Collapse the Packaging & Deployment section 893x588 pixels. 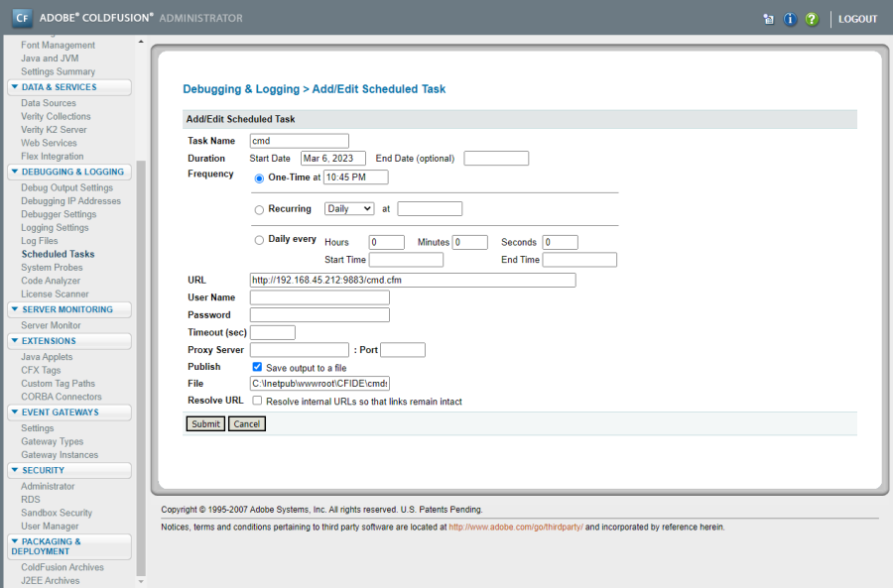pos(68,546)
